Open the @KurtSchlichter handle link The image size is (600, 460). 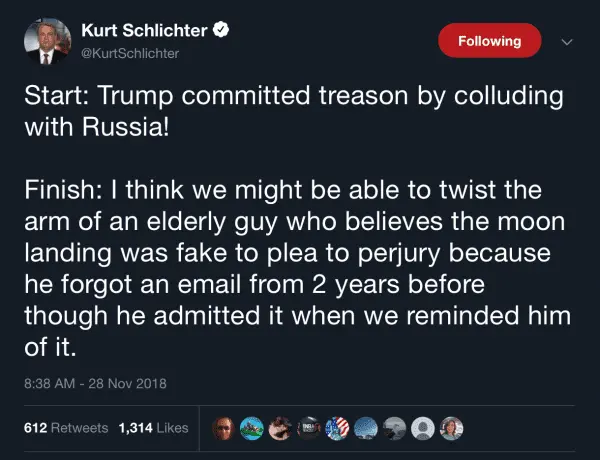129,53
